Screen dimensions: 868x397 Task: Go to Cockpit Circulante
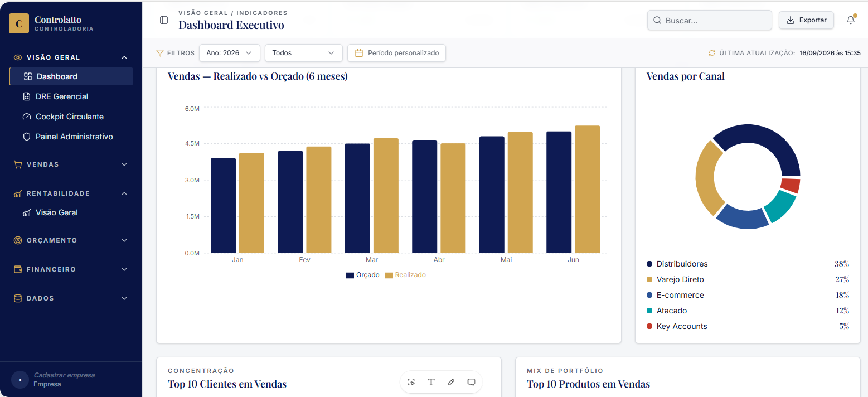point(71,117)
